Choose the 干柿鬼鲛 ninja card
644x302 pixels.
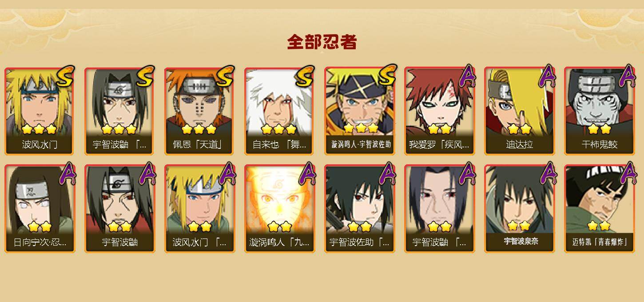click(x=599, y=111)
